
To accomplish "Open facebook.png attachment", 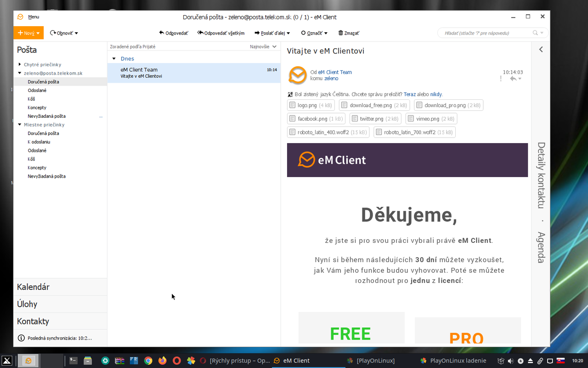I will [317, 119].
